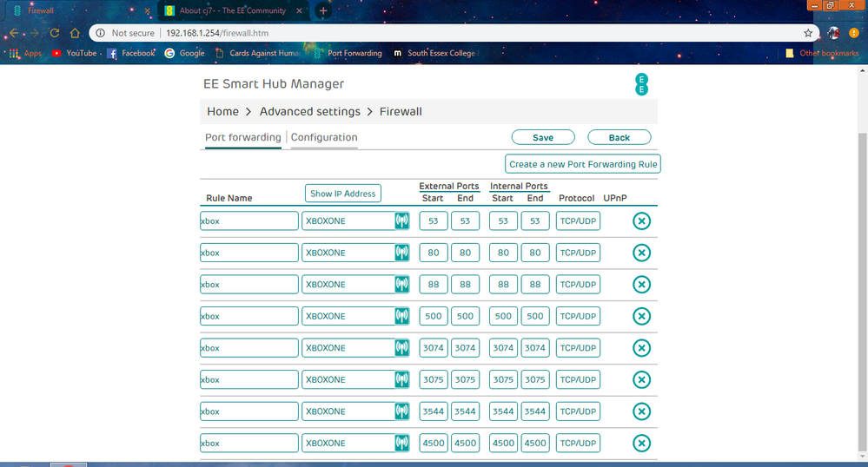This screenshot has width=868, height=467.
Task: Select the Port forwarding tab
Action: [242, 137]
